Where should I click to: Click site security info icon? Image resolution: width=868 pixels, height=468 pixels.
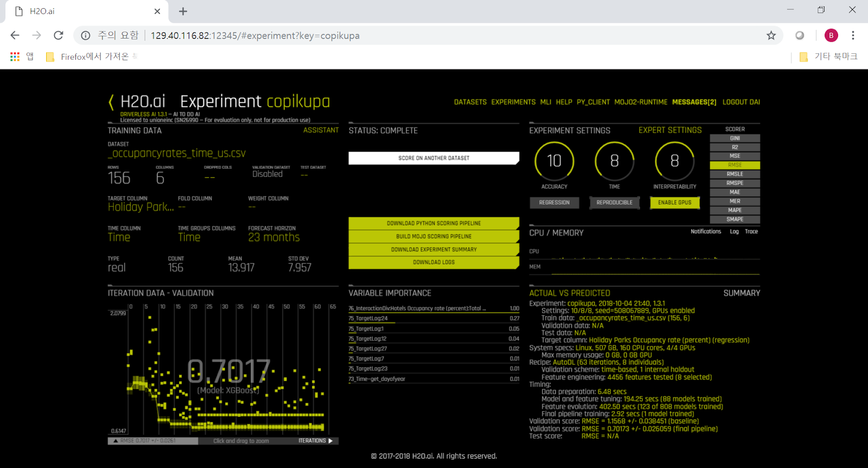(86, 35)
